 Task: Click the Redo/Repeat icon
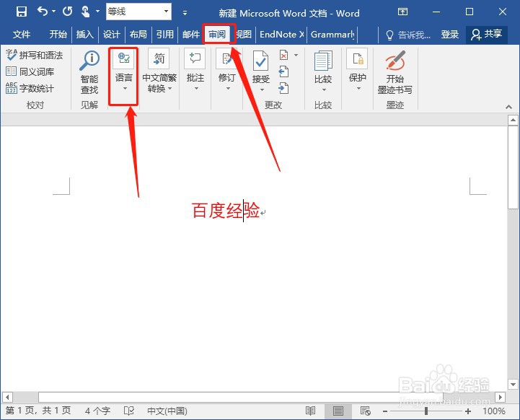[x=67, y=12]
